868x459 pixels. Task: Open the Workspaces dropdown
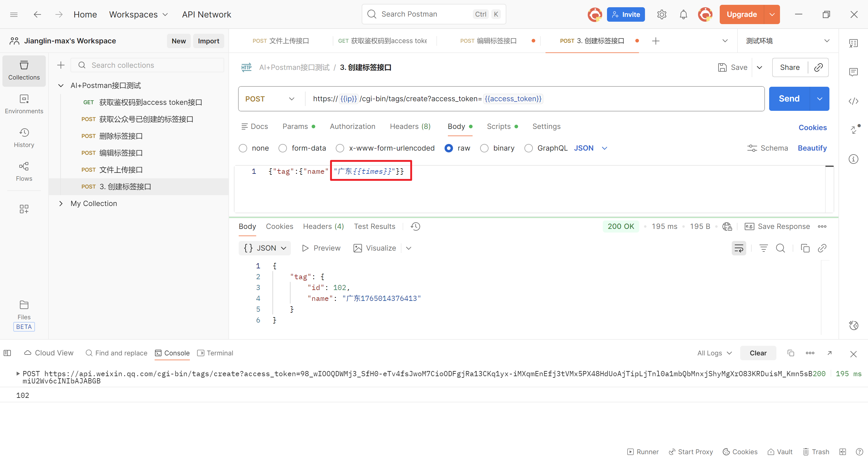click(x=138, y=14)
